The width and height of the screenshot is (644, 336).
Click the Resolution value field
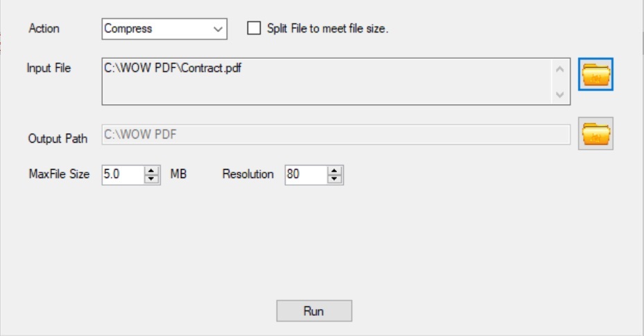point(305,175)
